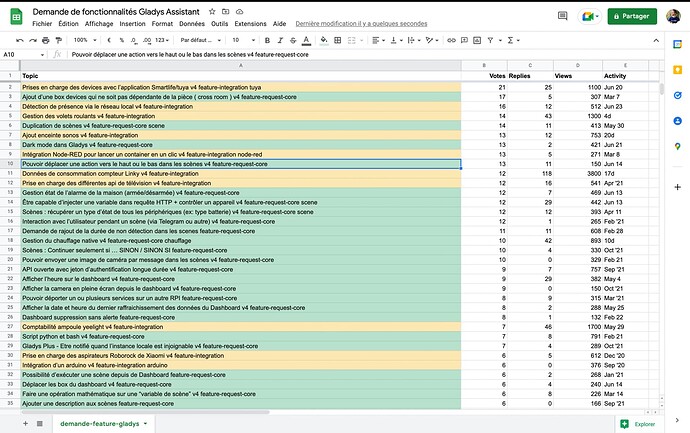Click the Undo arrow in the toolbar
The height and width of the screenshot is (433, 690).
pos(20,40)
